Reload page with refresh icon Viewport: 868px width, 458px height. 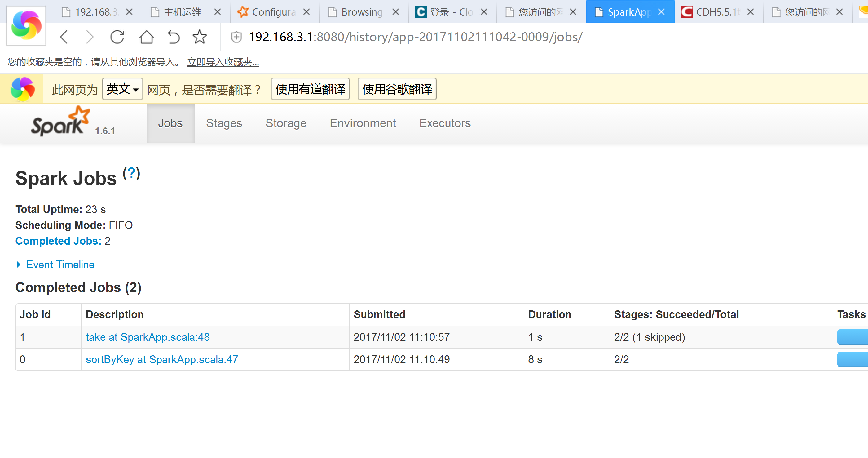(117, 37)
